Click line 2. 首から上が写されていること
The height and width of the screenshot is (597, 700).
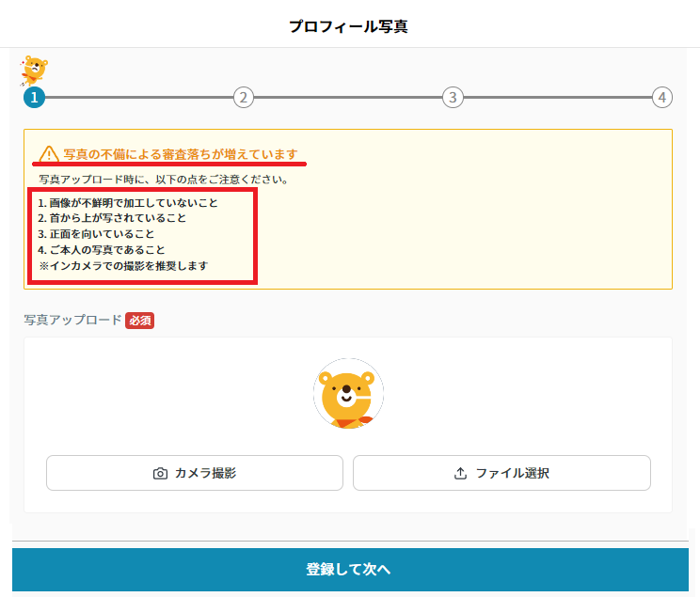(112, 218)
